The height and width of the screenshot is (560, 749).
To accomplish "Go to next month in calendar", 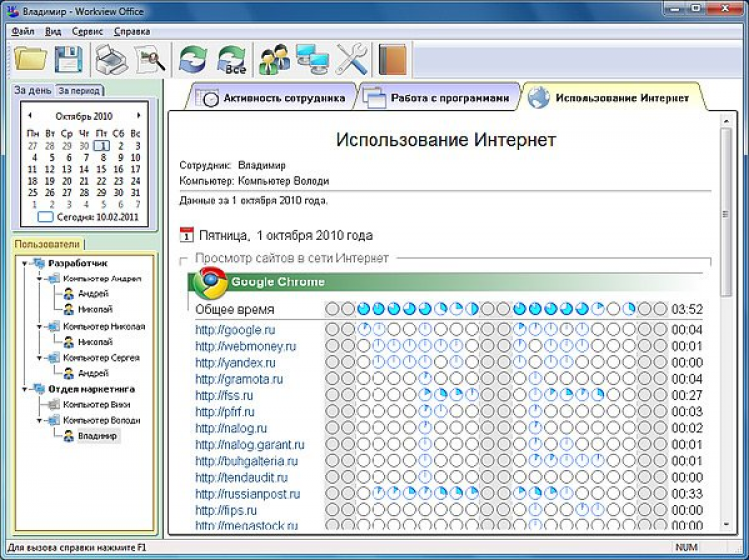I will click(139, 116).
